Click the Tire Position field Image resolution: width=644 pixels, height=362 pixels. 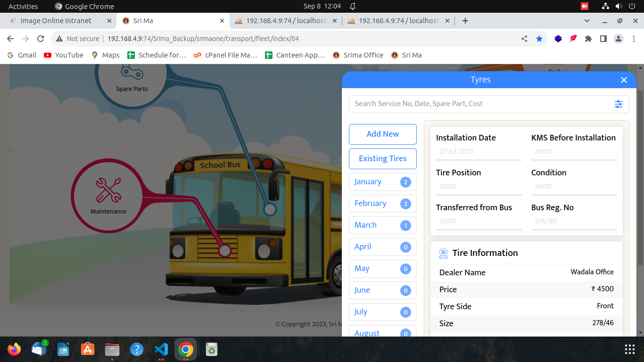click(479, 187)
